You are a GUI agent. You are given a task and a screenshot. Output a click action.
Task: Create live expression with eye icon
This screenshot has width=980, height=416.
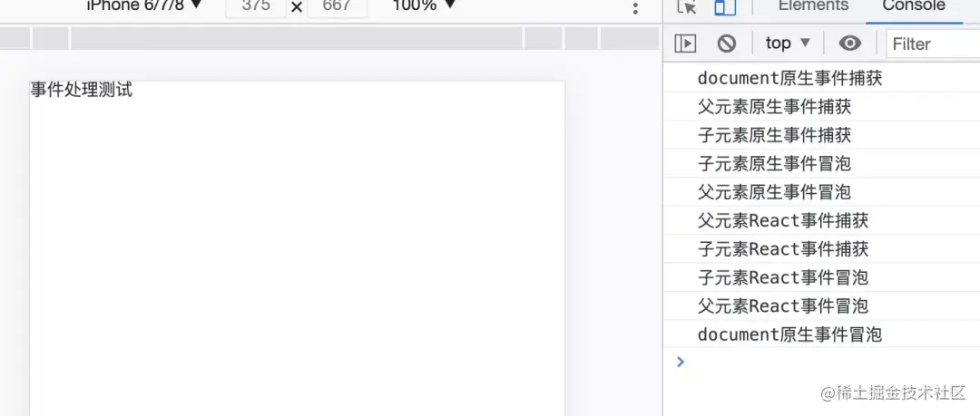pos(850,44)
